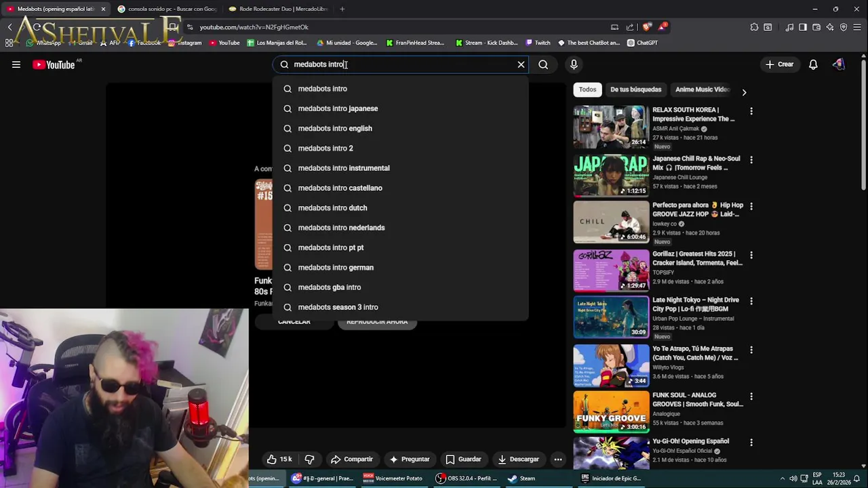Screen dimensions: 868x488
Task: Open the Brave VPN shield icon
Action: point(844,27)
